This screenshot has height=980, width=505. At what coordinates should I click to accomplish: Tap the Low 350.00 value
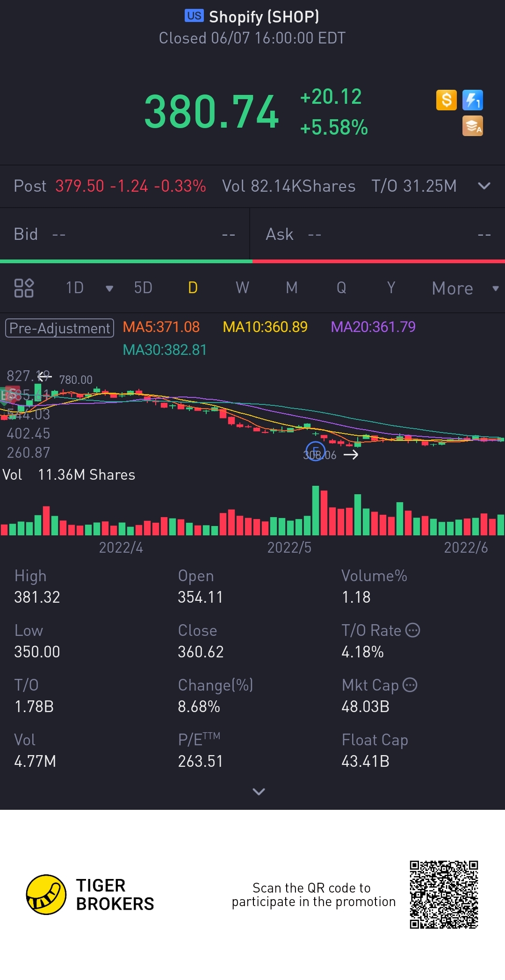pyautogui.click(x=37, y=652)
